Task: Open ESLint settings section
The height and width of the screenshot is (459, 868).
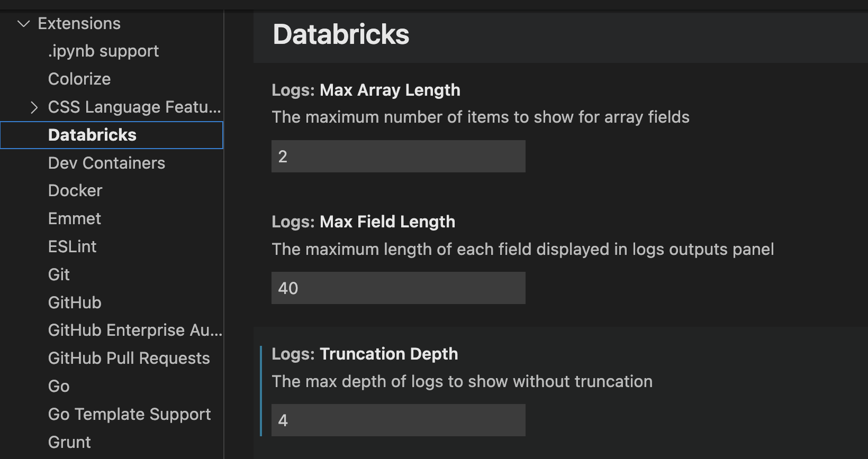Action: (x=72, y=247)
